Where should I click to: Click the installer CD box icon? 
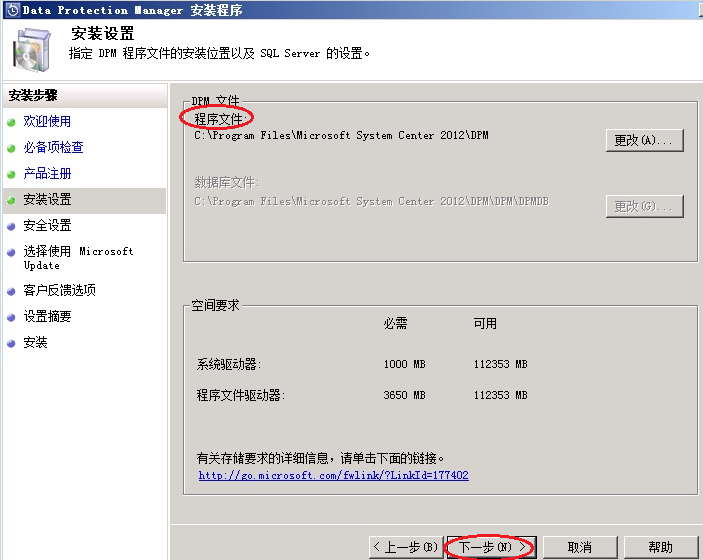31,50
